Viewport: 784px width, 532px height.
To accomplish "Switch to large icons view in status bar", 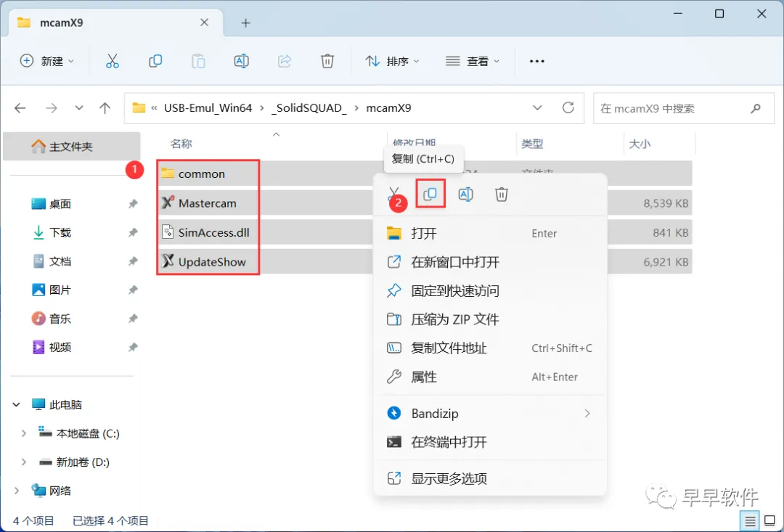I will pyautogui.click(x=769, y=521).
